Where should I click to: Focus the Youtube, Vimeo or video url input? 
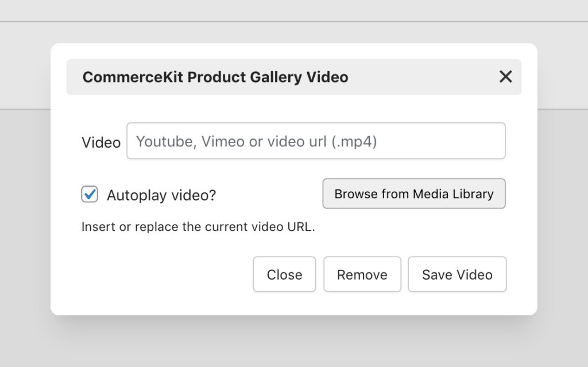click(x=316, y=141)
